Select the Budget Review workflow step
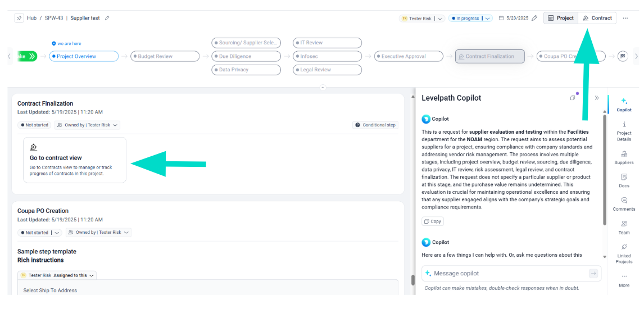 coord(165,56)
